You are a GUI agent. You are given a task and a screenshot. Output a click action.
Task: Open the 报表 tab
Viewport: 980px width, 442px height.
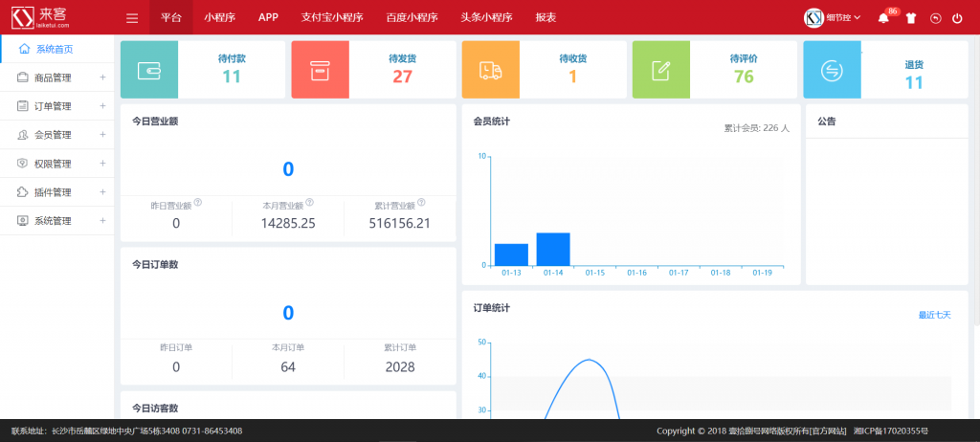(x=546, y=17)
